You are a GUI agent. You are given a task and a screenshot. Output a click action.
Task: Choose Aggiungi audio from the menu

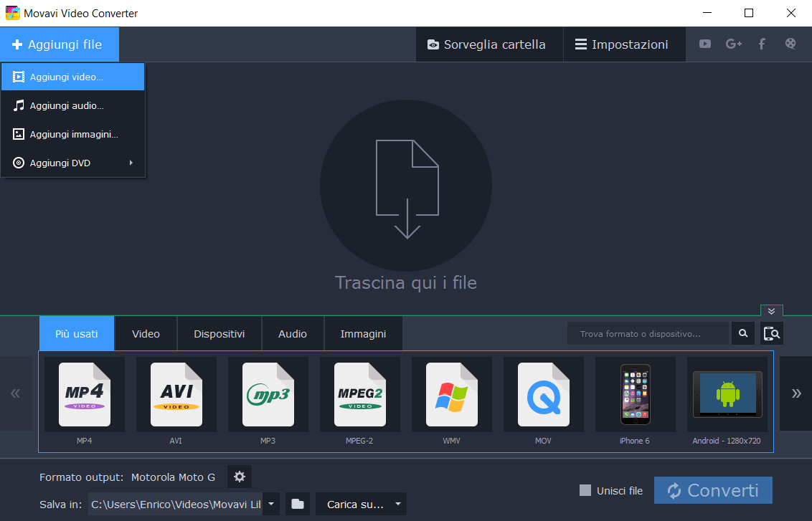coord(72,105)
